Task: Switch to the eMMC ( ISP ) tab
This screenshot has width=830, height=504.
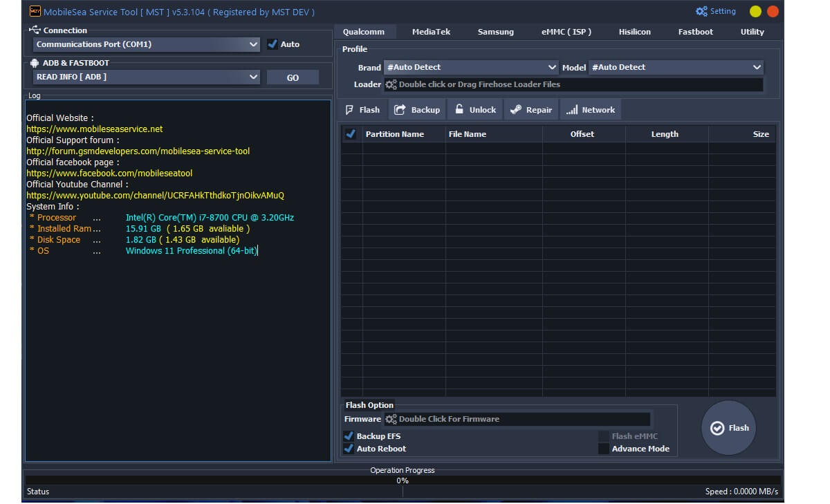Action: [566, 32]
